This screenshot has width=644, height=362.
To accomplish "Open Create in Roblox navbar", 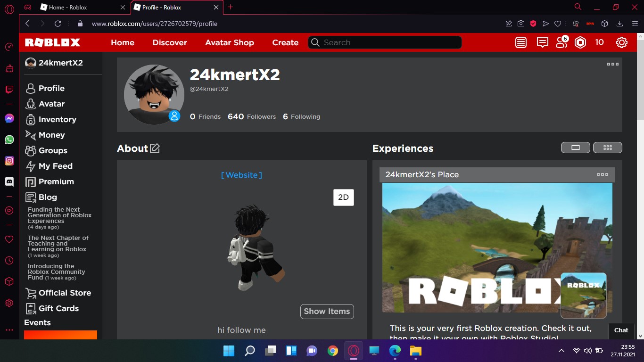I will tap(285, 42).
